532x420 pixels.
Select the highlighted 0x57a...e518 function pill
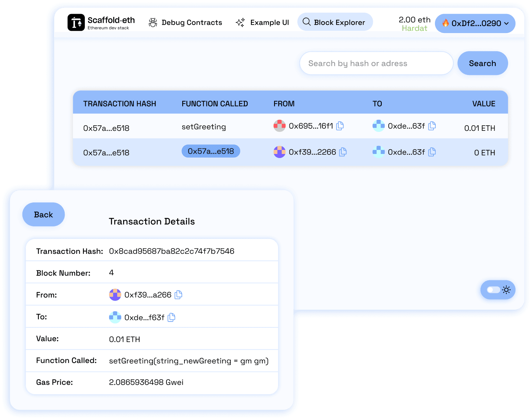click(211, 151)
